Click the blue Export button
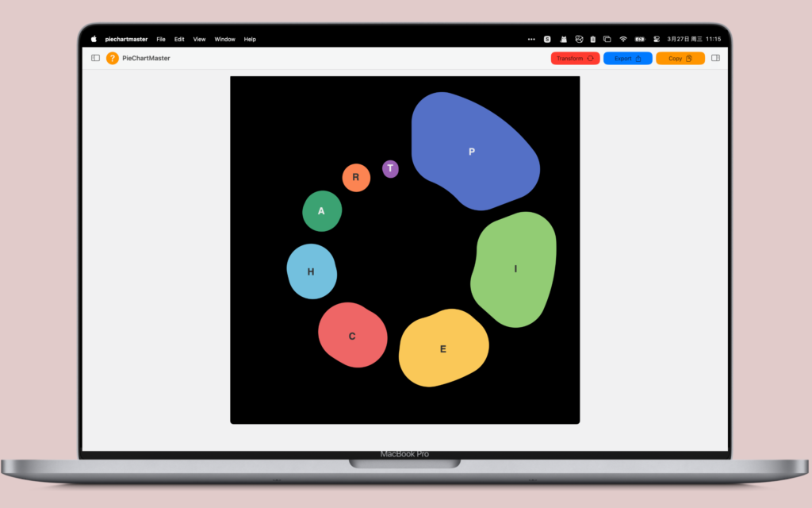812x508 pixels. pos(627,58)
